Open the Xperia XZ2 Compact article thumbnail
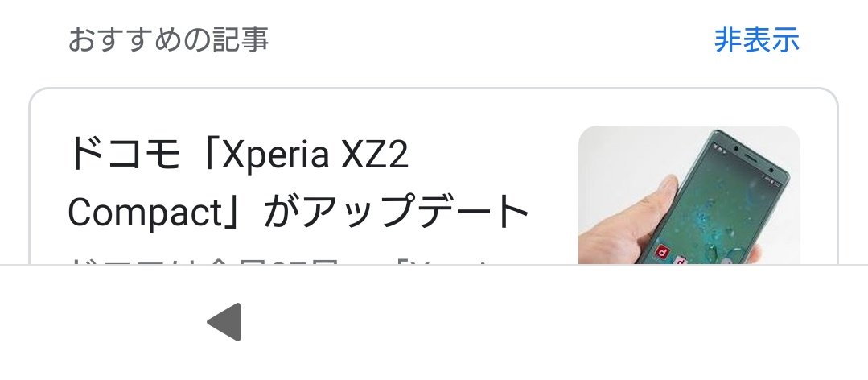The width and height of the screenshot is (868, 380). (x=689, y=195)
